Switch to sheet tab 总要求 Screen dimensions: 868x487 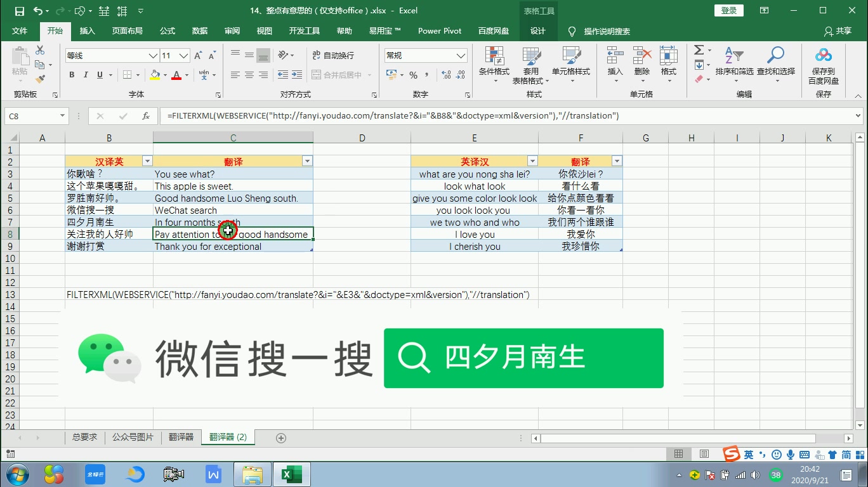pyautogui.click(x=85, y=438)
